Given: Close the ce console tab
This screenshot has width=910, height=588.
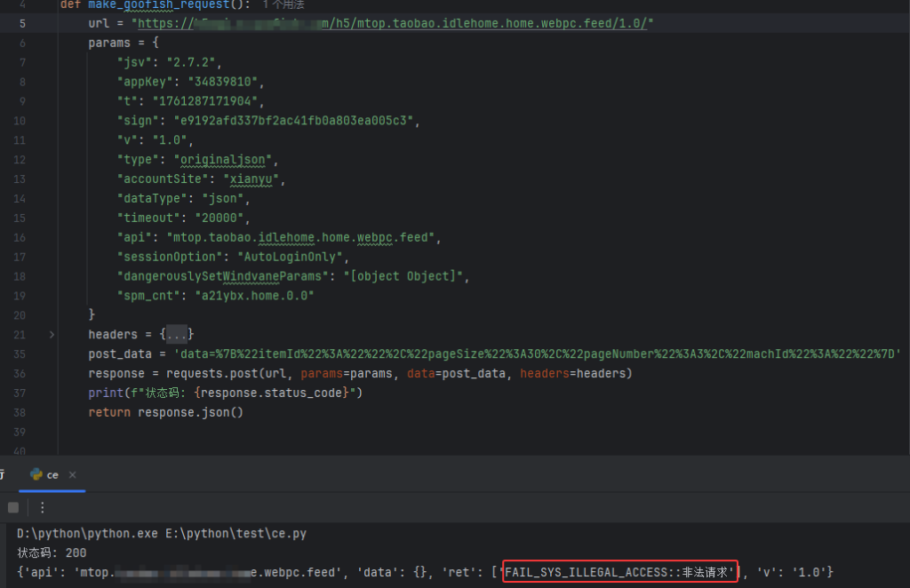Looking at the screenshot, I should (x=73, y=474).
